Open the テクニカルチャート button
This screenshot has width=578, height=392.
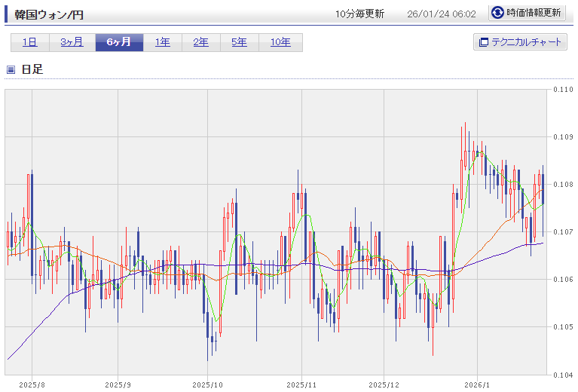pos(519,42)
